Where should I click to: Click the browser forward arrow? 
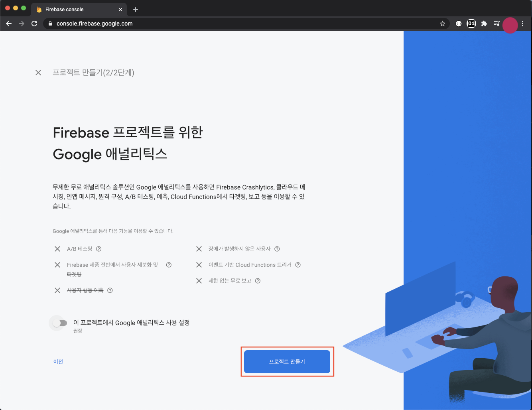click(22, 24)
